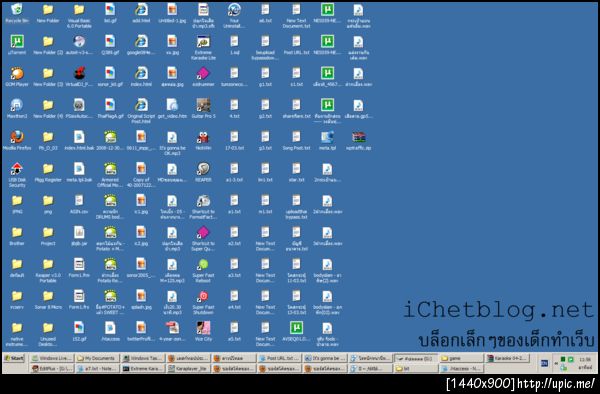
Task: Select the get_video.htm file icon
Action: tap(172, 108)
